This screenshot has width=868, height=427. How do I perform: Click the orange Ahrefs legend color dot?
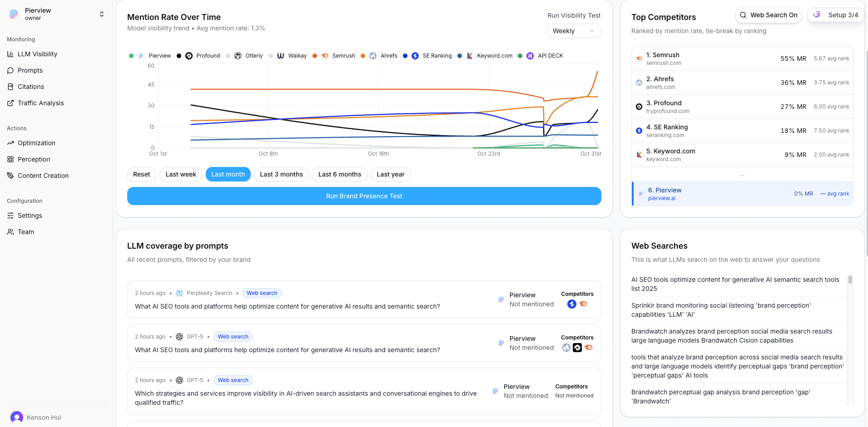point(363,56)
